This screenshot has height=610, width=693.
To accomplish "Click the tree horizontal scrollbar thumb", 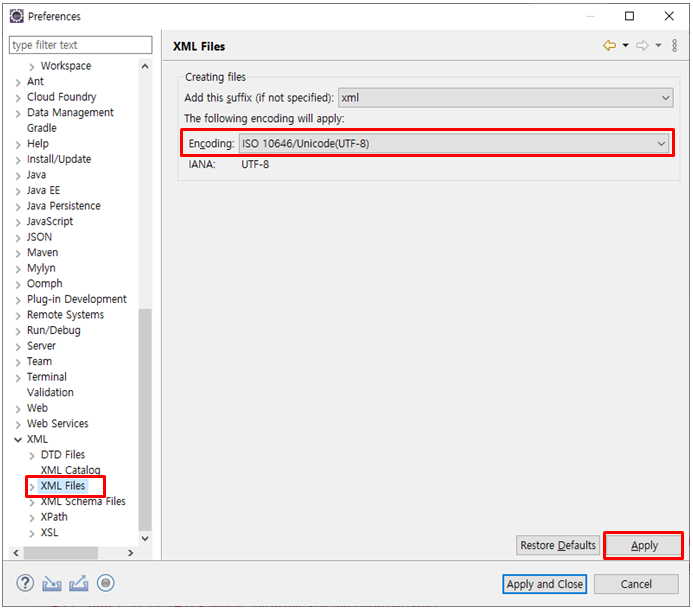I will pos(61,553).
